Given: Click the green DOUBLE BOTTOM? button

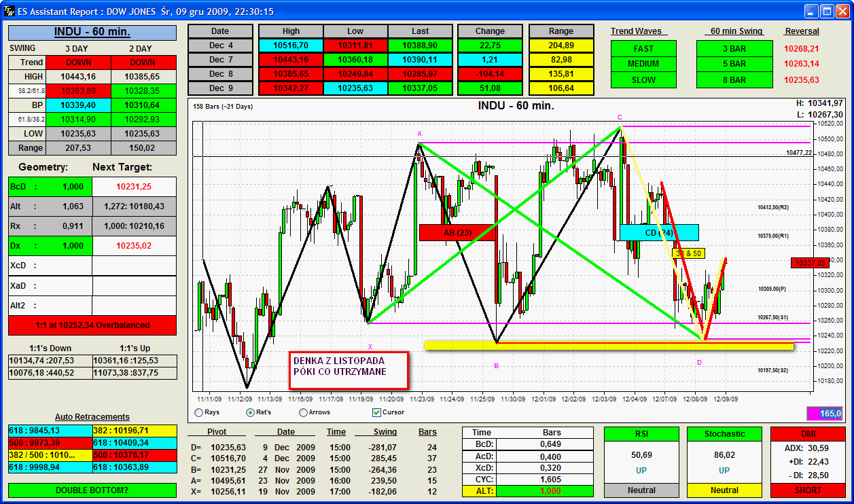Looking at the screenshot, I should point(92,490).
